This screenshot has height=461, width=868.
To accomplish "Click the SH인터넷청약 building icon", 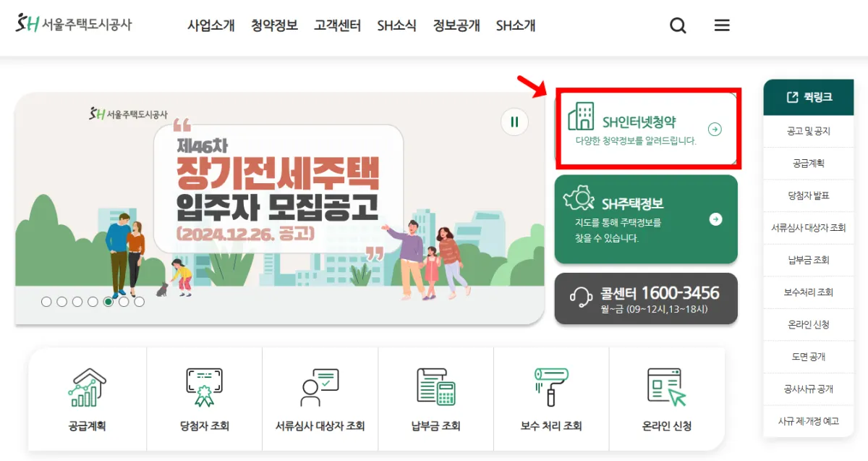I will click(581, 117).
